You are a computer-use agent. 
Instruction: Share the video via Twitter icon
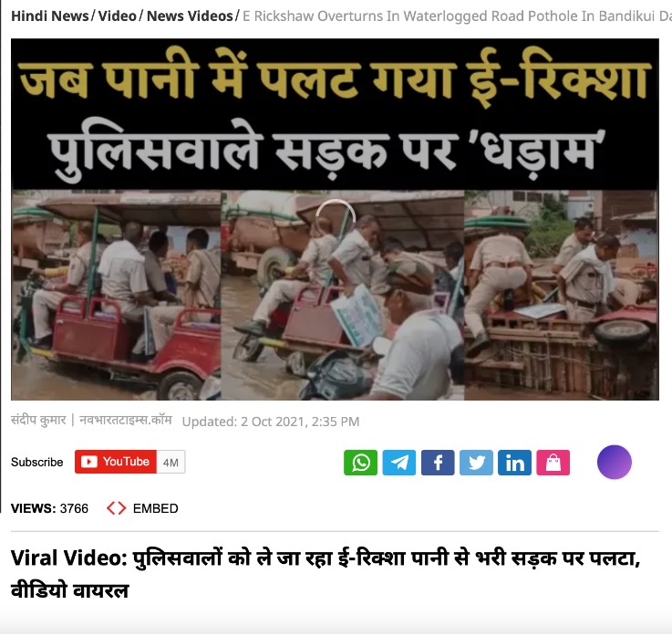[x=476, y=463]
